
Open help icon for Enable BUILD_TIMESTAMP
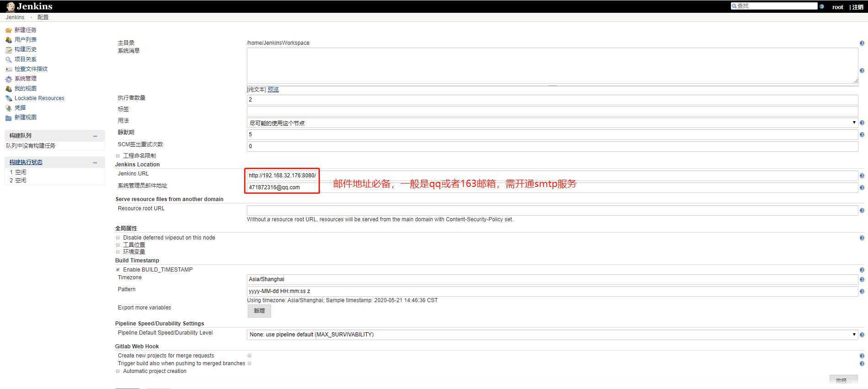[x=862, y=270]
